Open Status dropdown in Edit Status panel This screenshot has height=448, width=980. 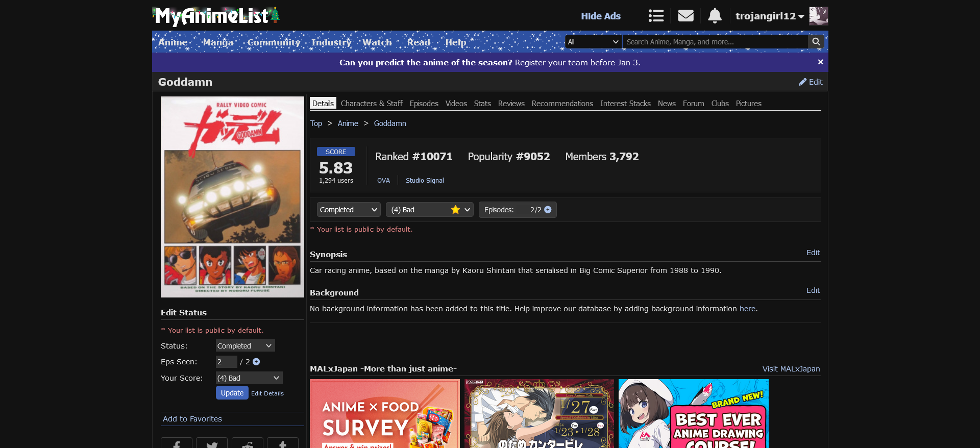[245, 346]
